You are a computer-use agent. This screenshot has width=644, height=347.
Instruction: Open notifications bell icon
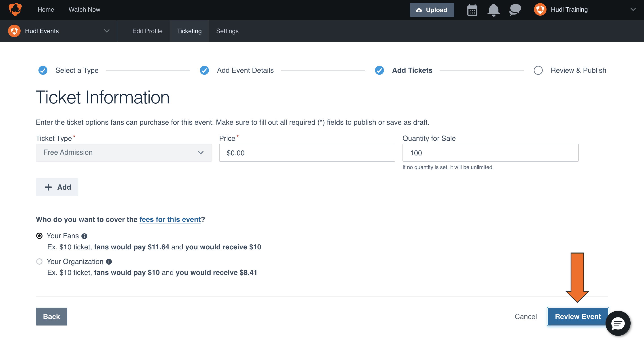coord(494,10)
